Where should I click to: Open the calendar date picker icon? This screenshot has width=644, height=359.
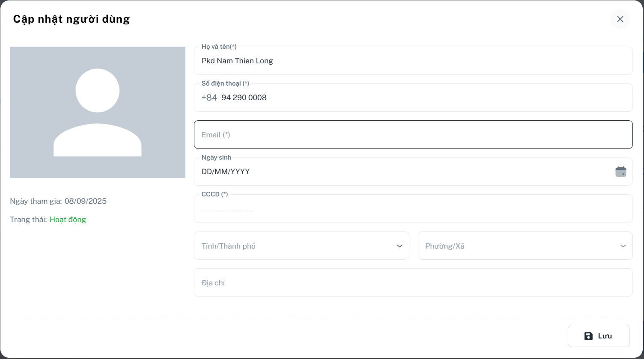click(x=620, y=172)
